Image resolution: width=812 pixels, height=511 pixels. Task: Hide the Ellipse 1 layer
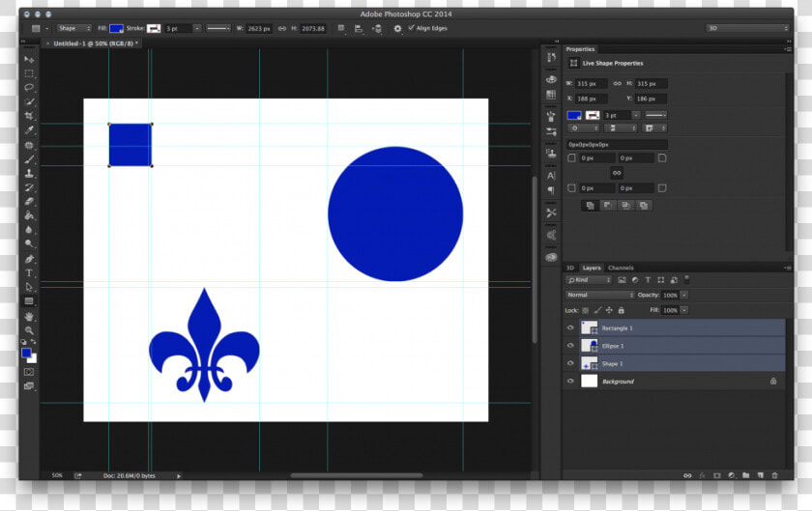pyautogui.click(x=570, y=345)
